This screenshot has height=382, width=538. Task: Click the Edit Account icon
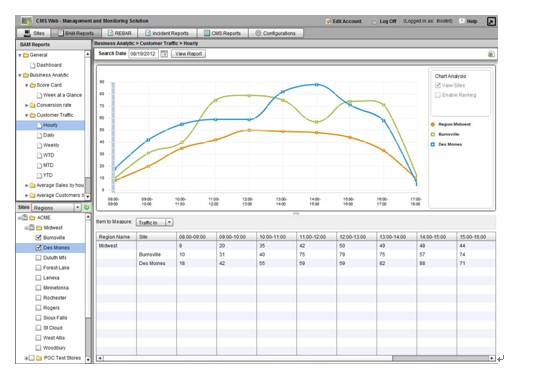(328, 21)
